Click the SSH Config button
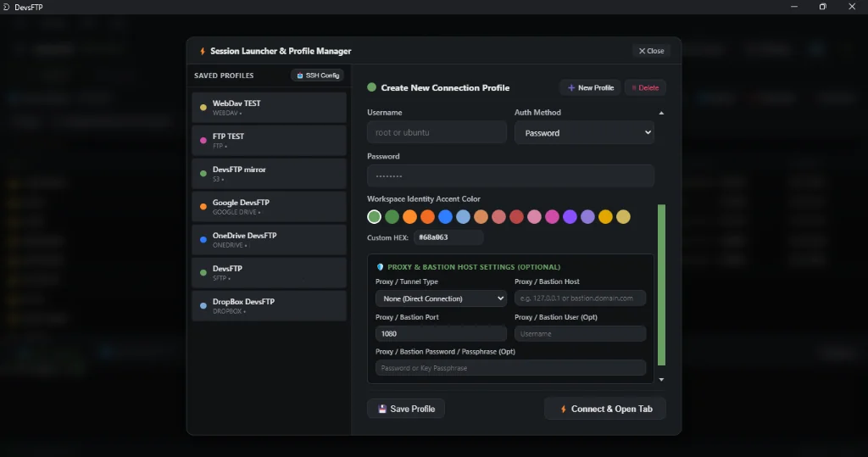This screenshot has height=457, width=868. point(318,75)
